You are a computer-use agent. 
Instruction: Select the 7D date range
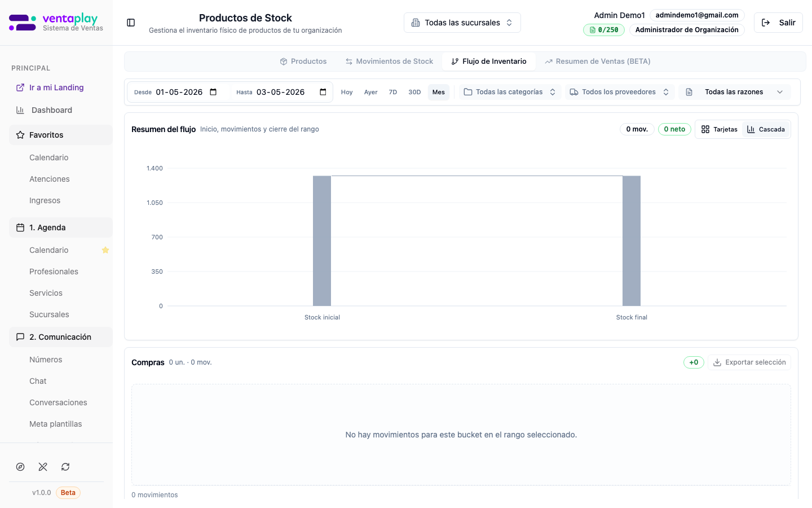[x=393, y=92]
